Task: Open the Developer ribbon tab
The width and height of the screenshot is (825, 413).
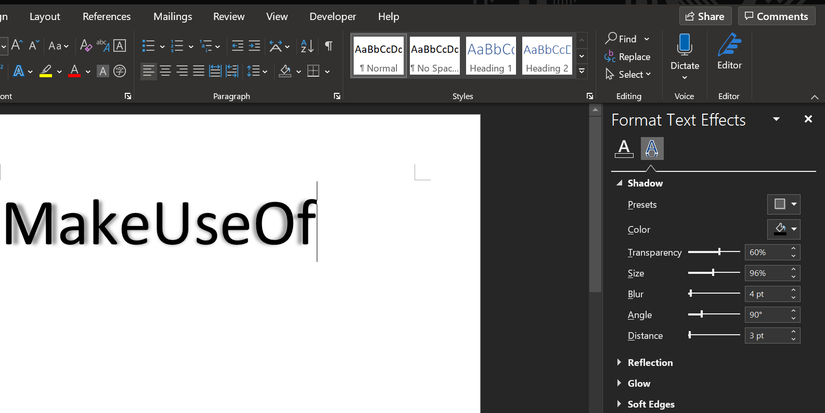Action: click(x=333, y=16)
